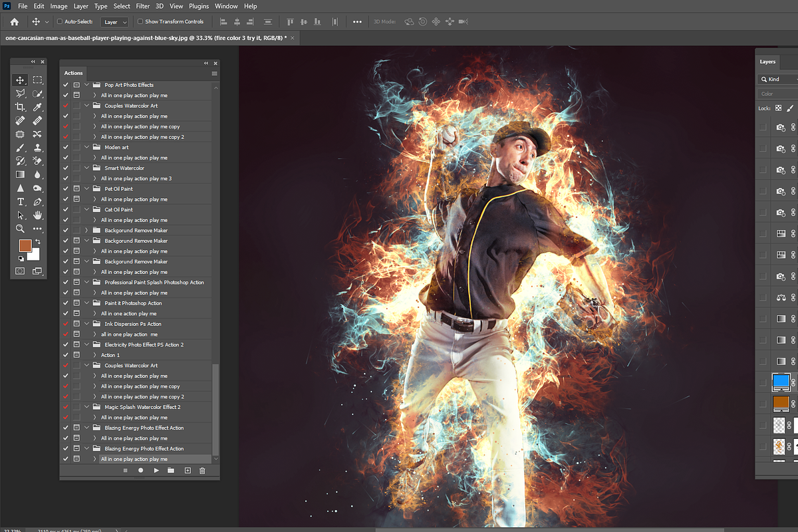
Task: Open the Kind filter dropdown in Layers
Action: tap(777, 79)
